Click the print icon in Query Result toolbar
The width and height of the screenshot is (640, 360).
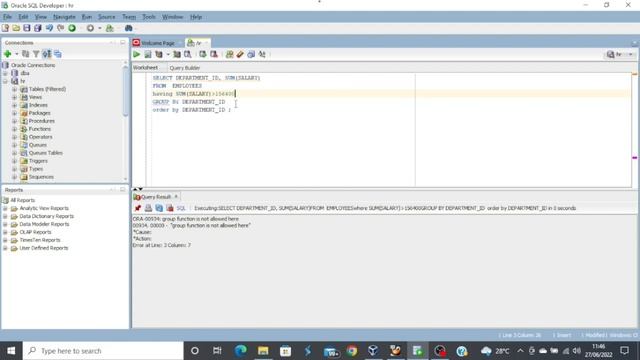148,208
